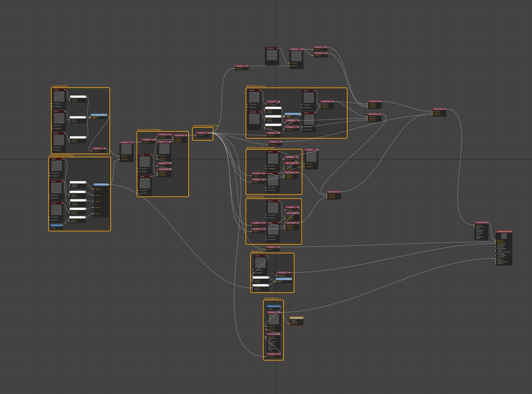The width and height of the screenshot is (532, 394).
Task: Click the SeaLevel/MountainCap group label
Action: click(x=205, y=126)
